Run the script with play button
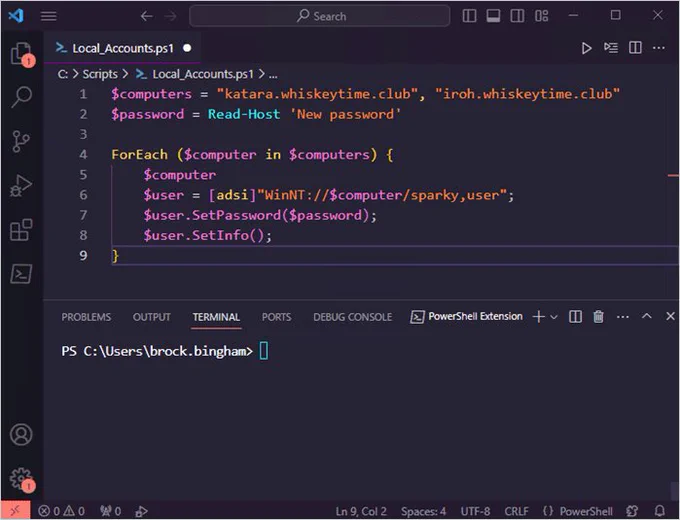This screenshot has width=680, height=520. [x=586, y=48]
